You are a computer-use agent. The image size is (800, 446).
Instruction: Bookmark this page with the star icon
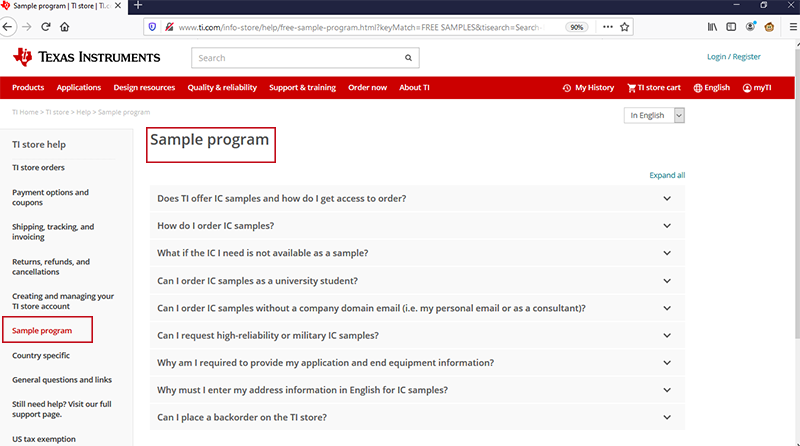624,27
